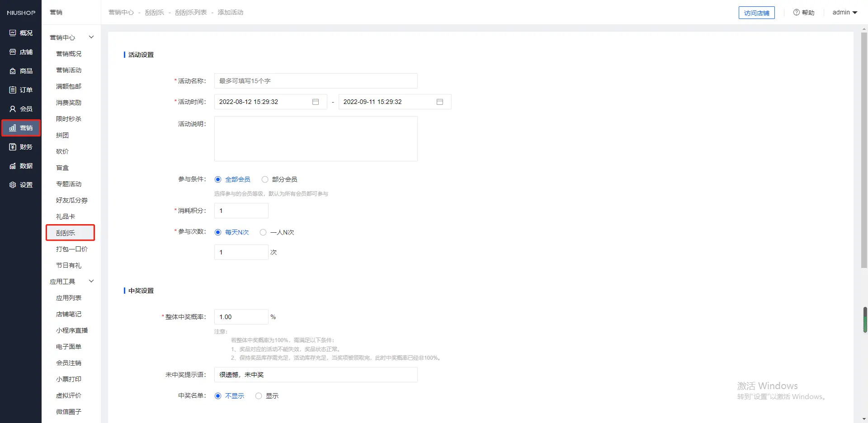This screenshot has height=423, width=868.
Task: Click the 活动名称 input field
Action: coord(316,81)
